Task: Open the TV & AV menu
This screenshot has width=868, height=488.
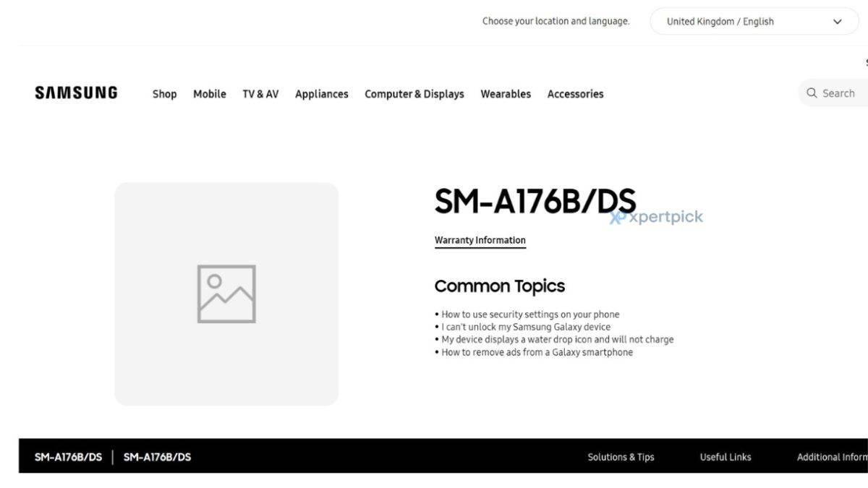Action: point(260,94)
